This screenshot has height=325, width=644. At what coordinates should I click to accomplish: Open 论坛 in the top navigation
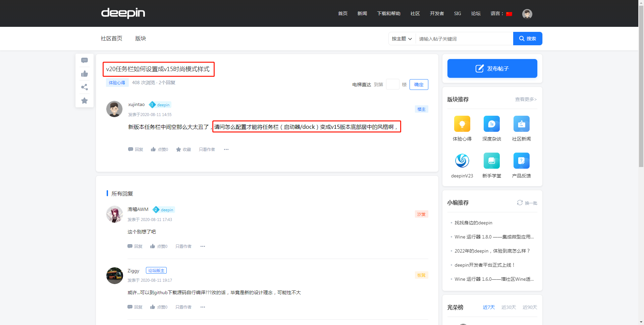point(476,14)
